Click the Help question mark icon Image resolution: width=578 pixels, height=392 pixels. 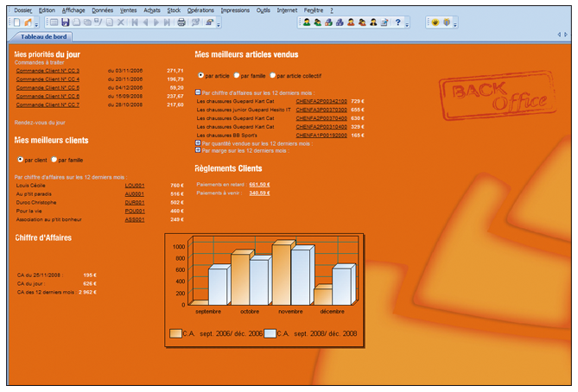click(x=397, y=22)
